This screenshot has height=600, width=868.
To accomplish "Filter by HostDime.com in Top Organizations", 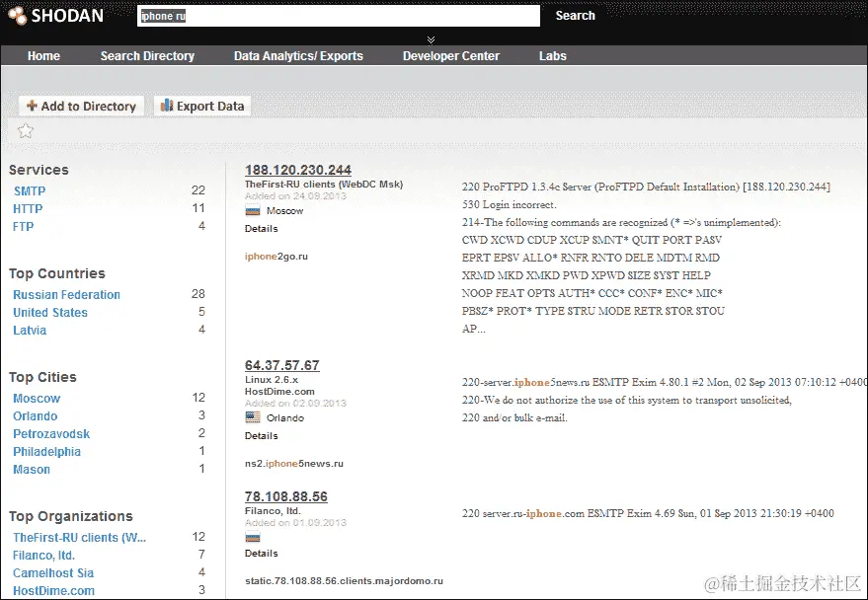I will 53,590.
